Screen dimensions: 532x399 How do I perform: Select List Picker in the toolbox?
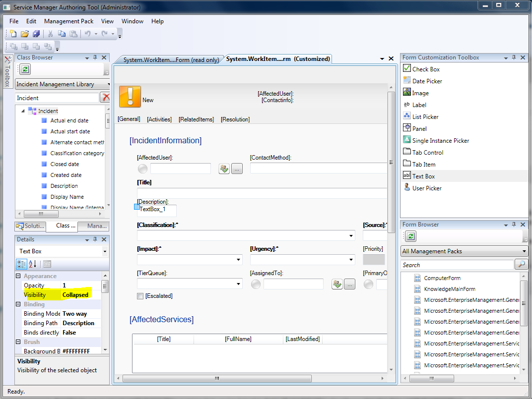click(x=425, y=116)
